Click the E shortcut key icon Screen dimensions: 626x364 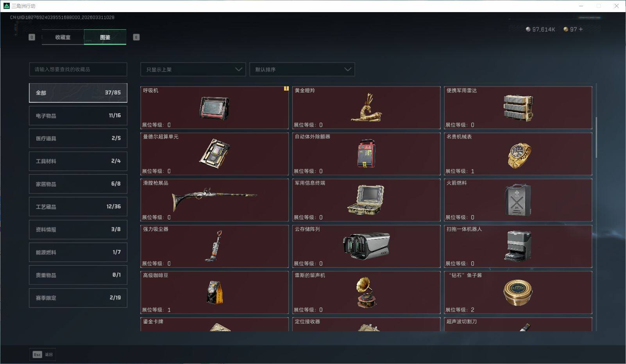[136, 37]
